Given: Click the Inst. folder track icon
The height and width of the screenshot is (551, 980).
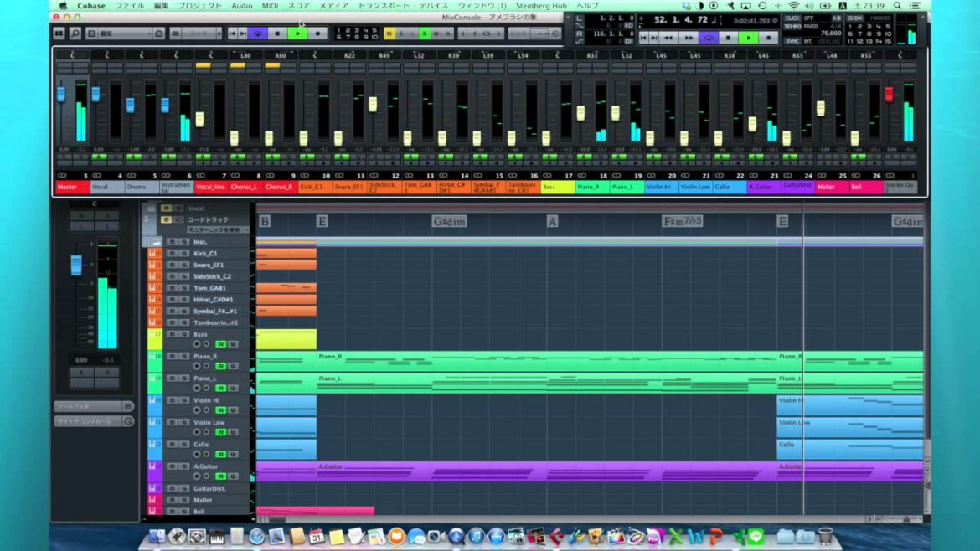Looking at the screenshot, I should click(156, 241).
